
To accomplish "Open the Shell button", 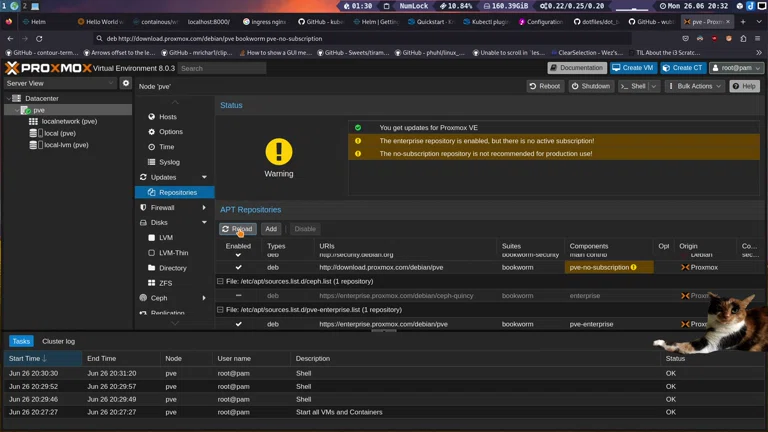I will tap(633, 86).
